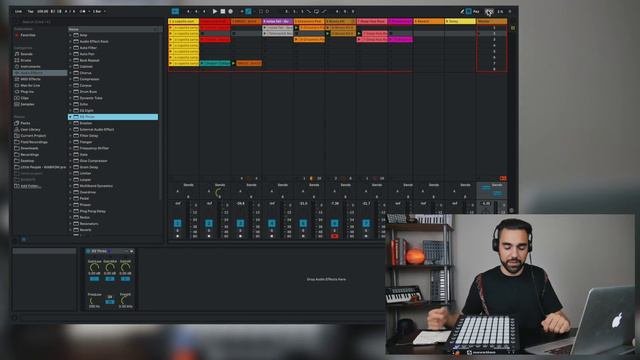Image resolution: width=640 pixels, height=360 pixels.
Task: Click the Link button in the control bar
Action: click(x=18, y=11)
